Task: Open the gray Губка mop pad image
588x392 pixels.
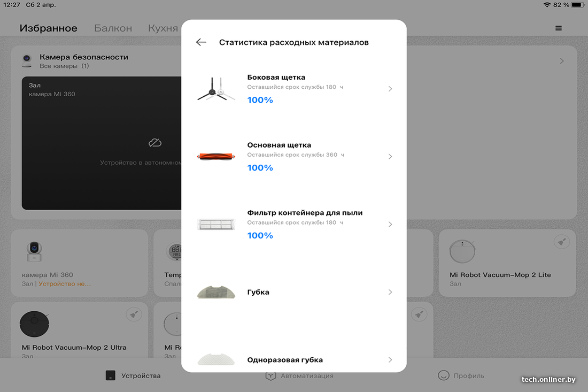Action: 216,292
